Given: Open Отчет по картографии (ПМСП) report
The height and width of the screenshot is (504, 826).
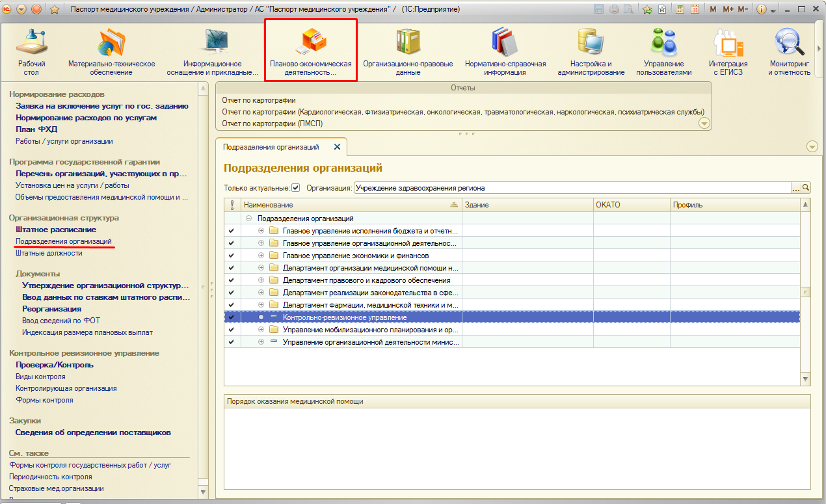Looking at the screenshot, I should click(x=272, y=124).
